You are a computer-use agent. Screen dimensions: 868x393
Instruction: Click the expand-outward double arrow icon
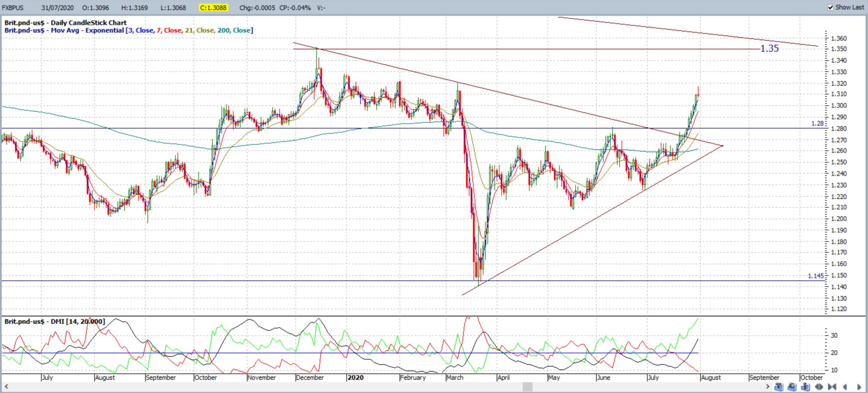click(x=819, y=387)
